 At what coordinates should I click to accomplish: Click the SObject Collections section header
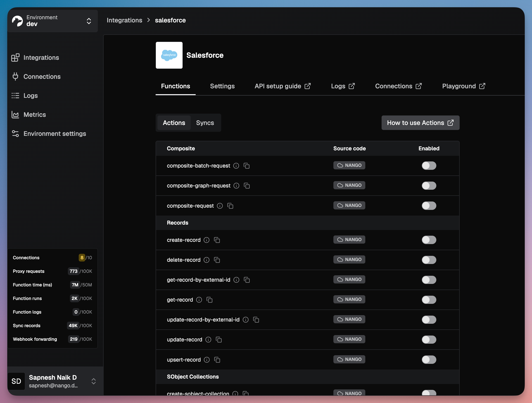tap(307, 377)
